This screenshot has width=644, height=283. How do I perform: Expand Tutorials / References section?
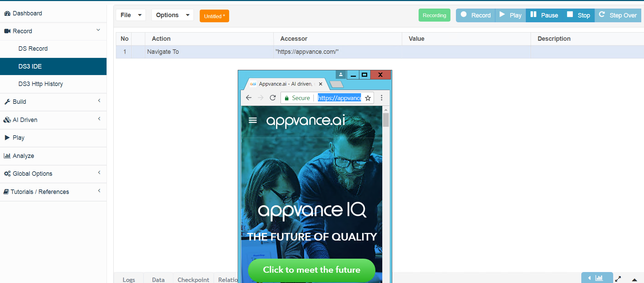[53, 192]
